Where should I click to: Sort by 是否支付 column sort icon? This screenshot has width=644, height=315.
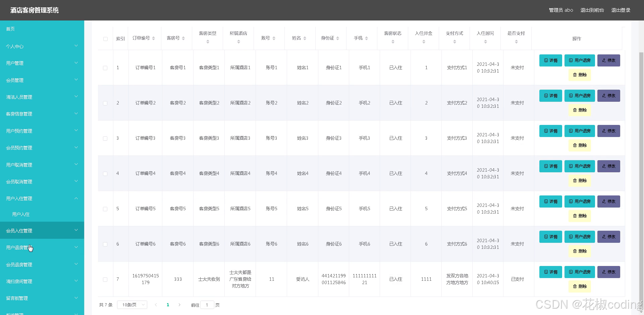click(516, 42)
